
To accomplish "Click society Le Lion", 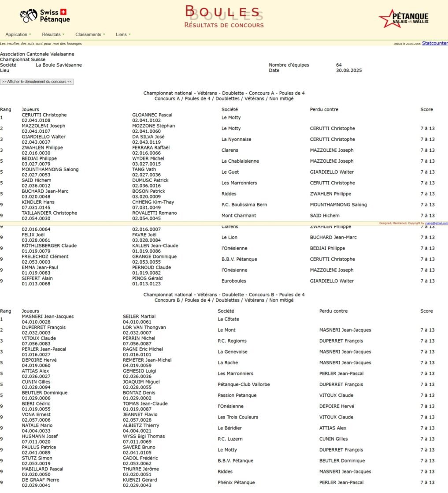I will [230, 237].
